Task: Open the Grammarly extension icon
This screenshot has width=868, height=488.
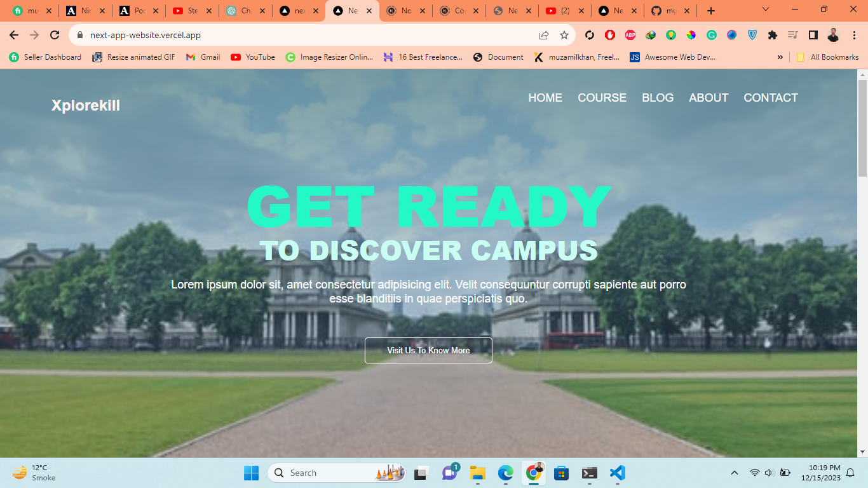Action: pos(712,35)
